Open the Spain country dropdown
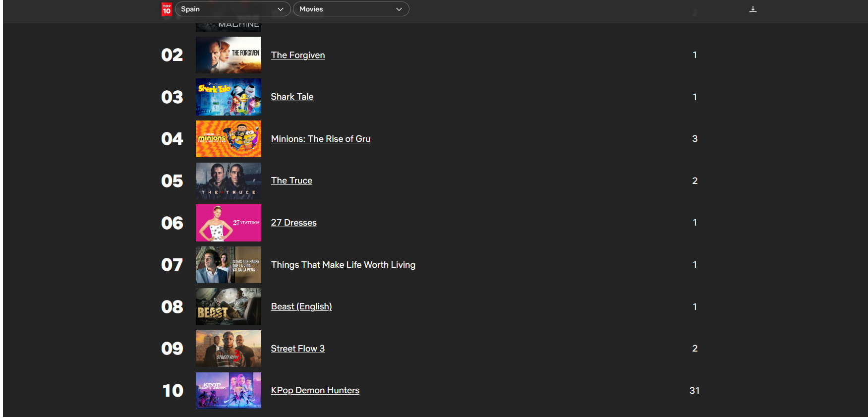The width and height of the screenshot is (868, 418). (x=232, y=9)
